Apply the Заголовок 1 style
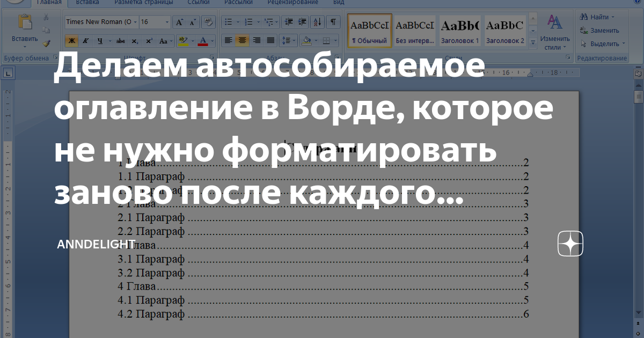Screen dimensions: 644x338 pyautogui.click(x=460, y=31)
